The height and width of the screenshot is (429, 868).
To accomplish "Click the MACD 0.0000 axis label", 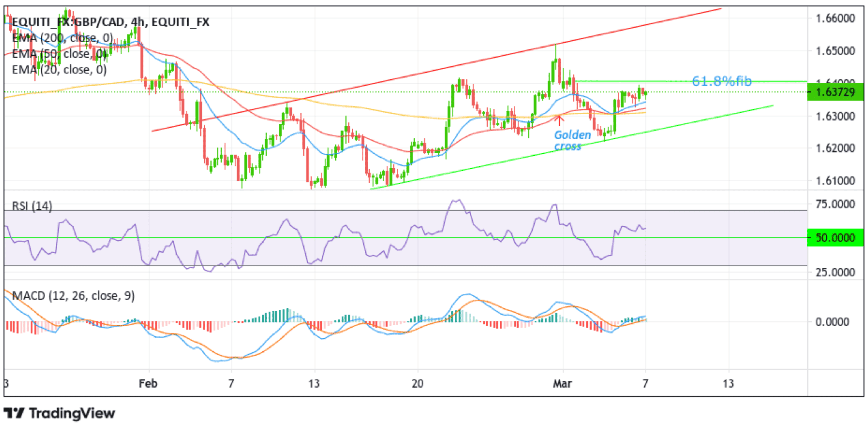I will (832, 322).
